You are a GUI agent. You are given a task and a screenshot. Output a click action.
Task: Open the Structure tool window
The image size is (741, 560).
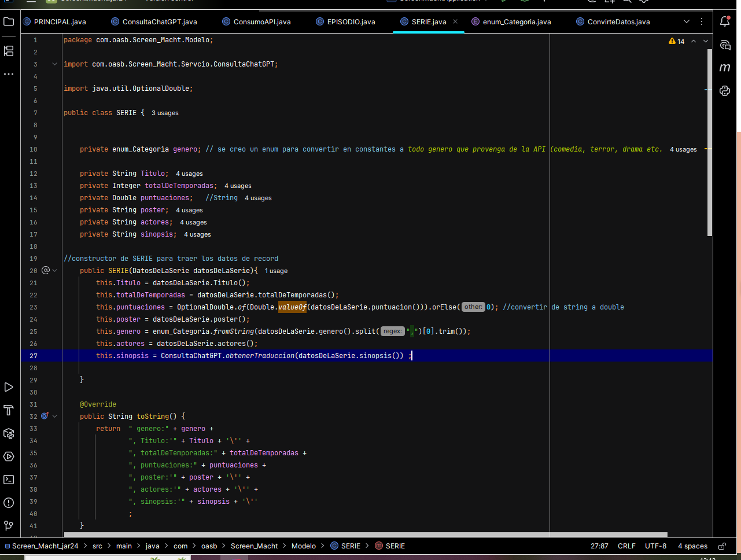[x=9, y=51]
